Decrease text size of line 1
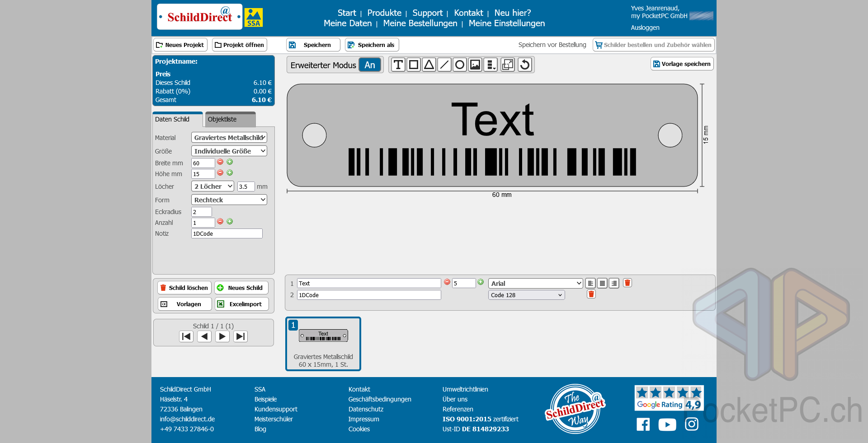The image size is (868, 443). coord(447,282)
